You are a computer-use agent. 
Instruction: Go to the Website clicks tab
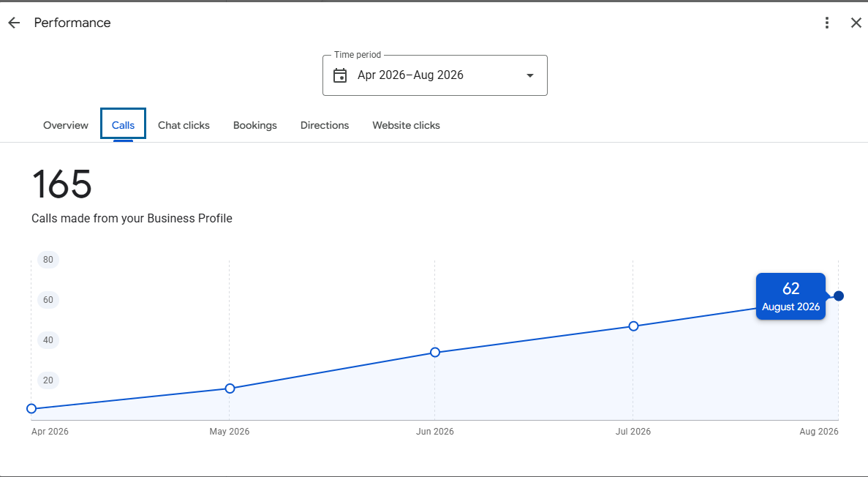pos(406,125)
